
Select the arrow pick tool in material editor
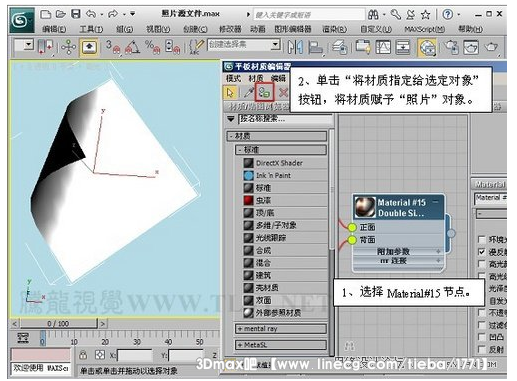230,92
